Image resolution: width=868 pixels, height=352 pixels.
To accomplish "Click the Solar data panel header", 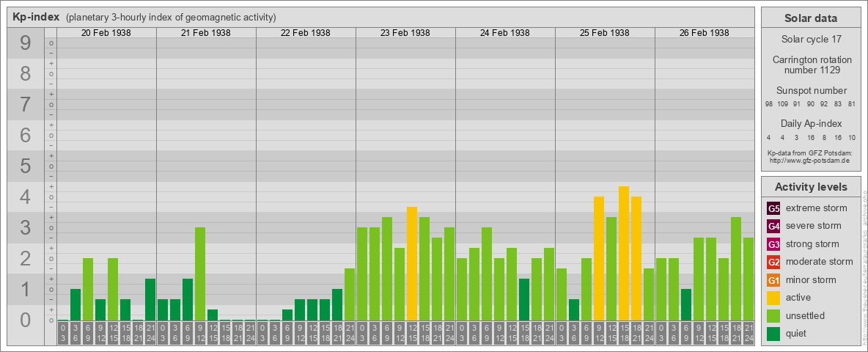I will pos(811,18).
